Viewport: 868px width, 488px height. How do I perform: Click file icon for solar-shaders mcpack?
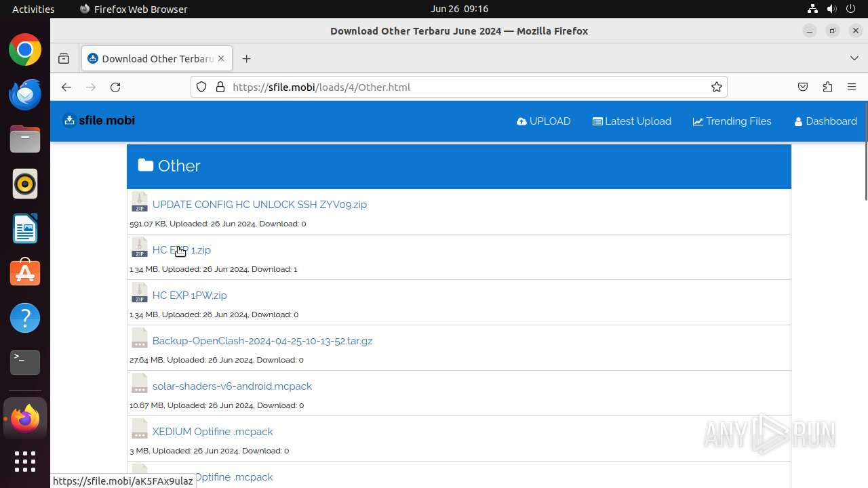[140, 384]
